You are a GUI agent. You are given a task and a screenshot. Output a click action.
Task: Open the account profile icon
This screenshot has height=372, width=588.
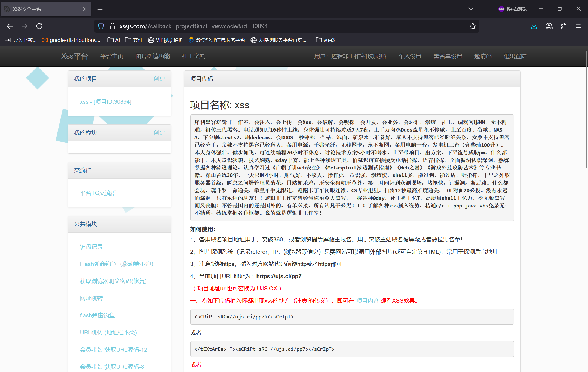549,26
